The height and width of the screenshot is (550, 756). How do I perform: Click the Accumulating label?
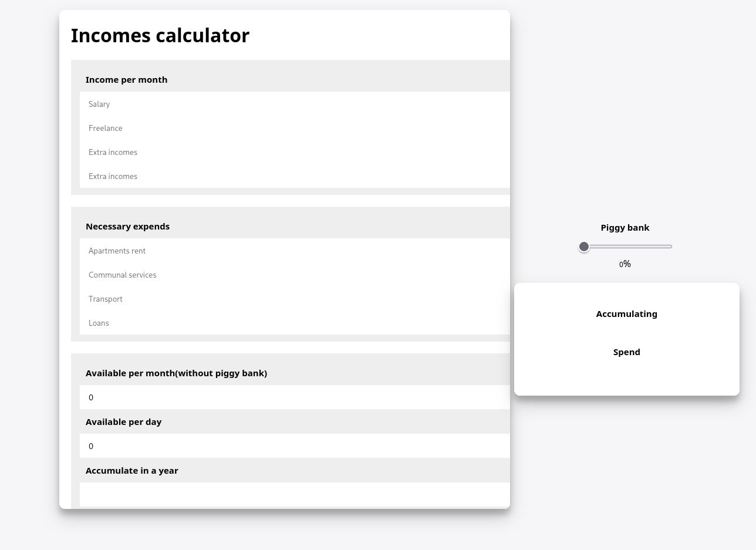click(626, 314)
